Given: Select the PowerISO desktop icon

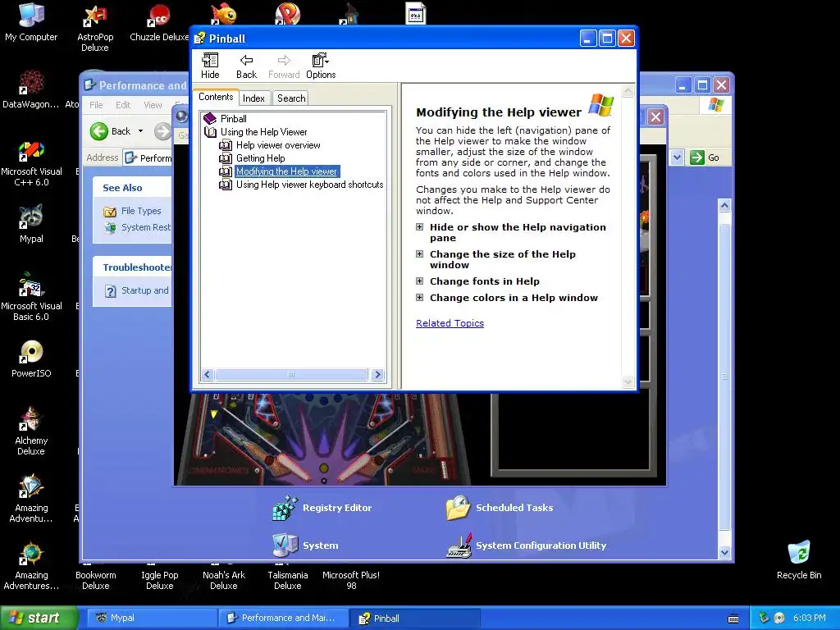Looking at the screenshot, I should coord(31,358).
